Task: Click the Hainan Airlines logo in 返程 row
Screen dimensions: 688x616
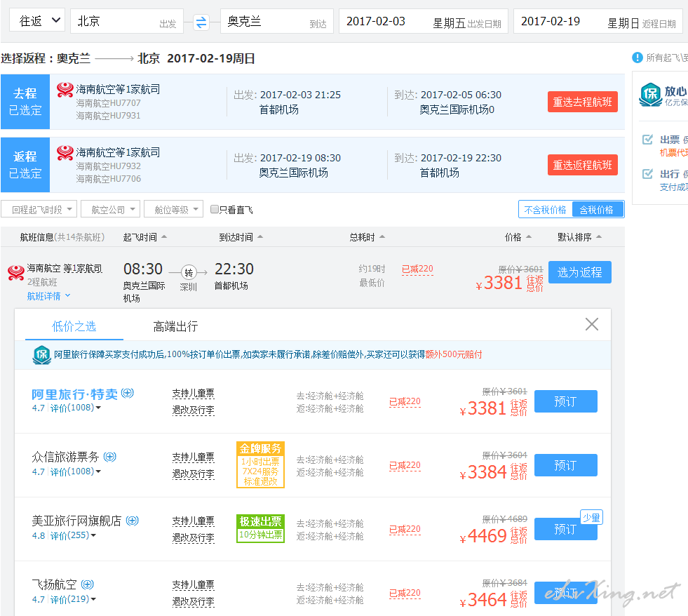Action: (x=65, y=153)
